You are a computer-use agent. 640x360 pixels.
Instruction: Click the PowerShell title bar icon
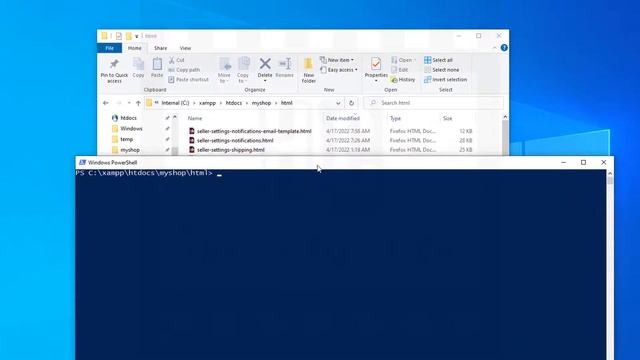tap(82, 162)
